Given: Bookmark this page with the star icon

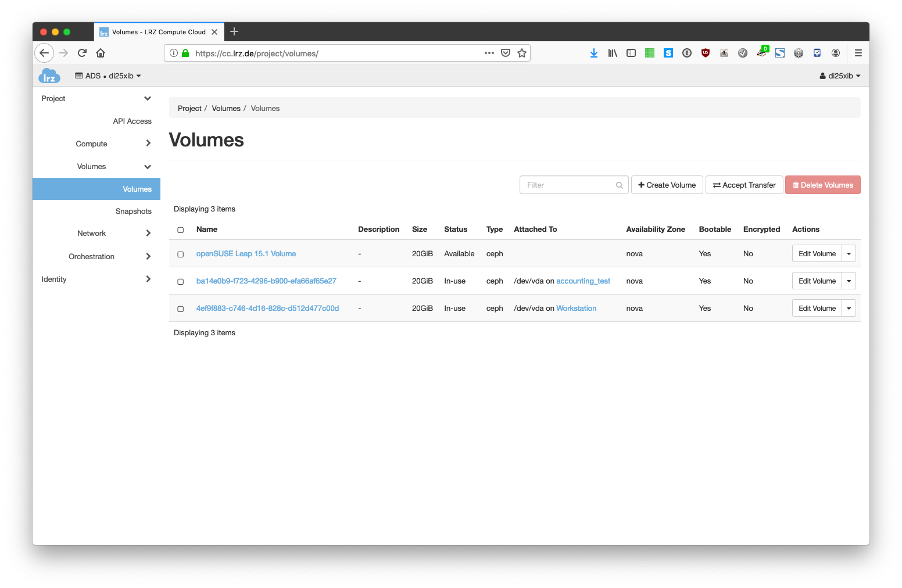Looking at the screenshot, I should [x=522, y=53].
